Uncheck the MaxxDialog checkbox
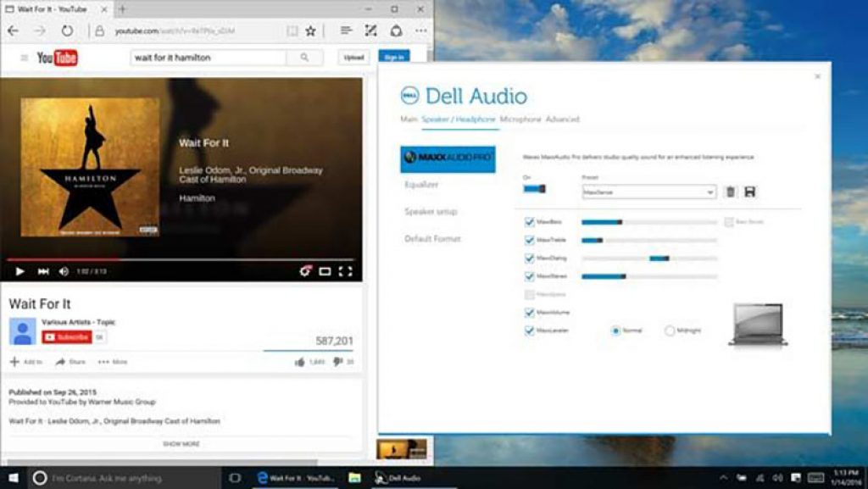 point(529,258)
